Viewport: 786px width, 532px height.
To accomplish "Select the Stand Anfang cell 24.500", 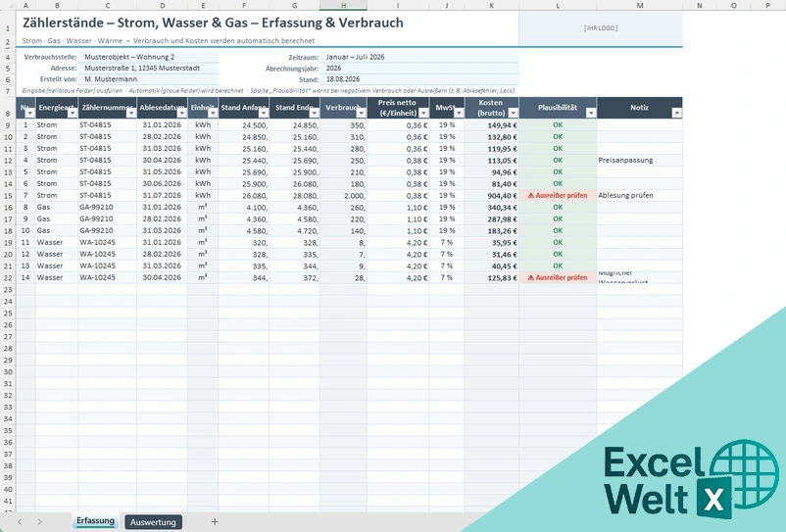I will click(244, 125).
